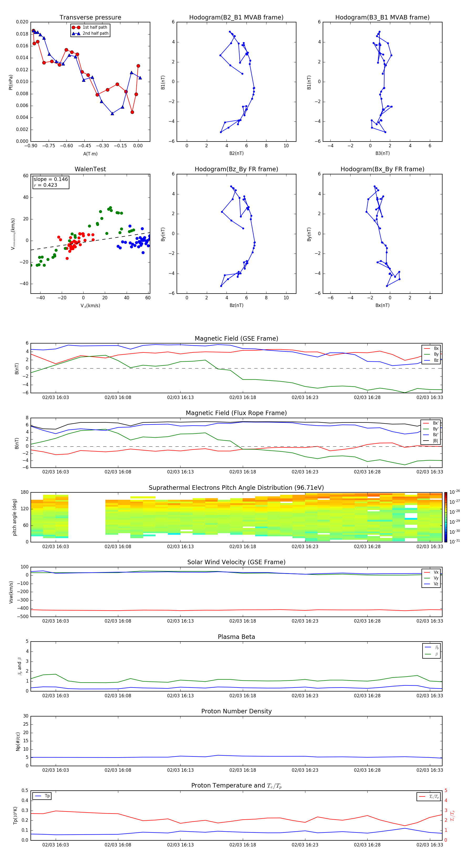Select 'Hodogram(Bz_By FR frame)' title
473x868 pixels.
[236, 169]
